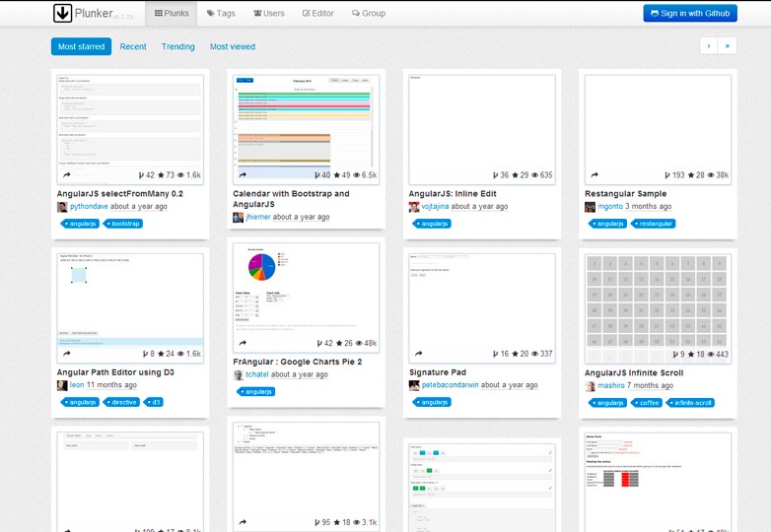This screenshot has width=771, height=532.
Task: Jump to the last page double arrow
Action: (728, 45)
